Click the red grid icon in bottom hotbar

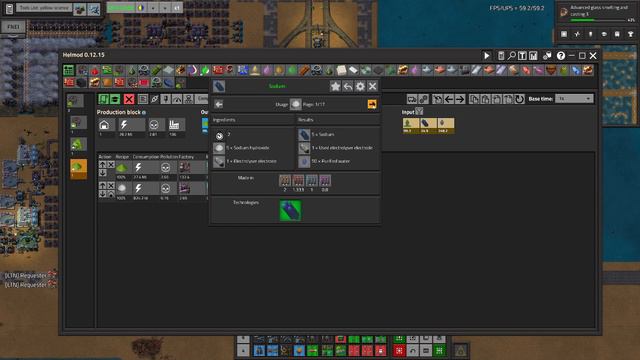pyautogui.click(x=399, y=350)
